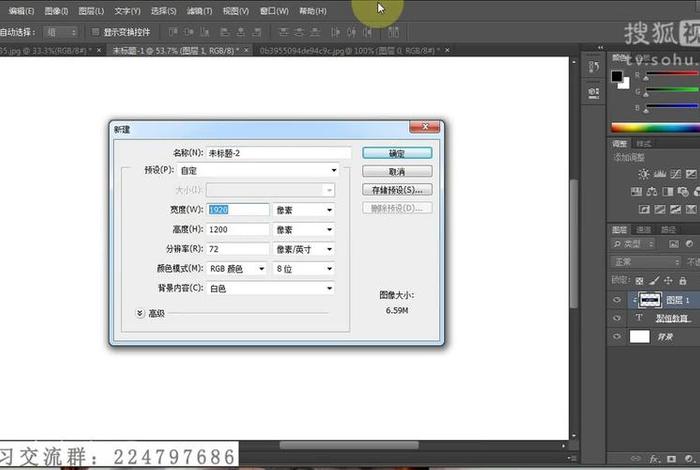The width and height of the screenshot is (700, 470).
Task: Click the Threshold adjustment icon
Action: [675, 209]
